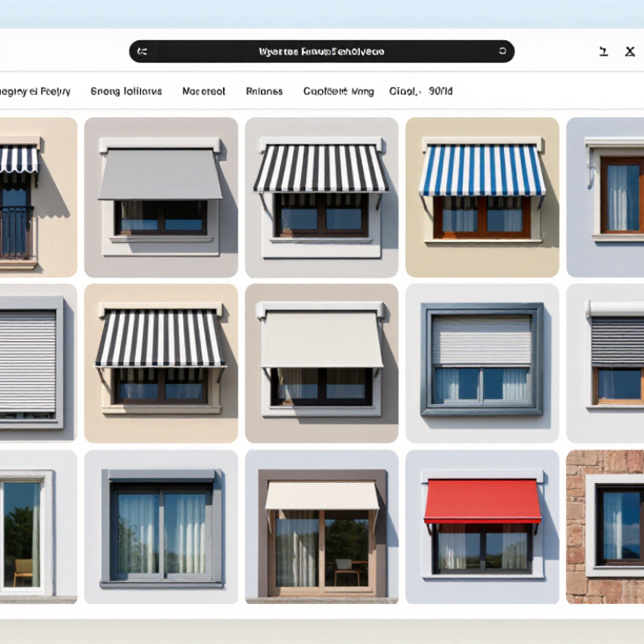Image resolution: width=644 pixels, height=644 pixels.
Task: Select the black-and-white striped awning thumbnail on gray background
Action: [x=321, y=197]
